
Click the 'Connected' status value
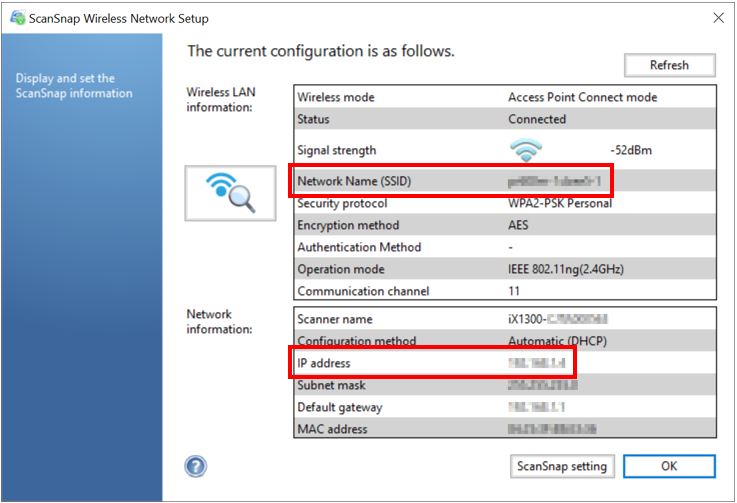pyautogui.click(x=537, y=119)
